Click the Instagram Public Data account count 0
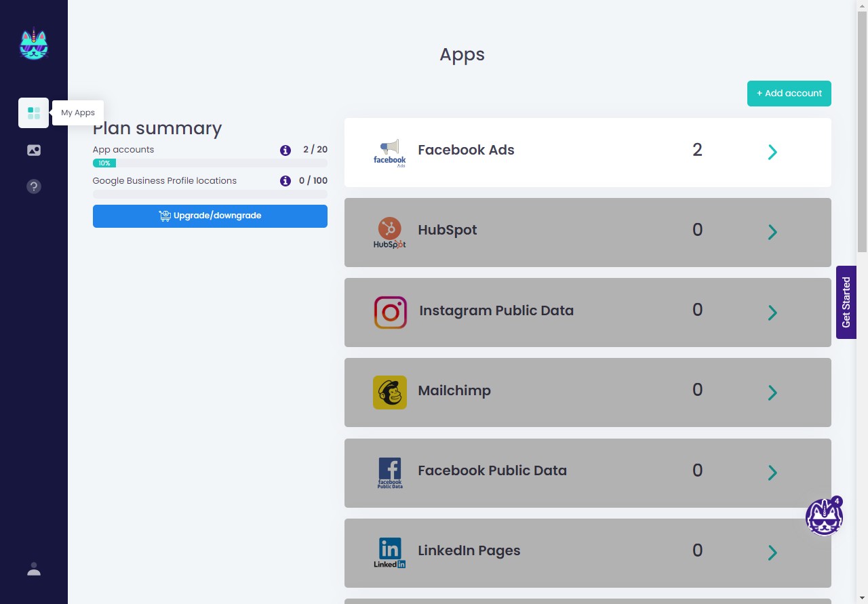This screenshot has height=604, width=868. coord(697,310)
